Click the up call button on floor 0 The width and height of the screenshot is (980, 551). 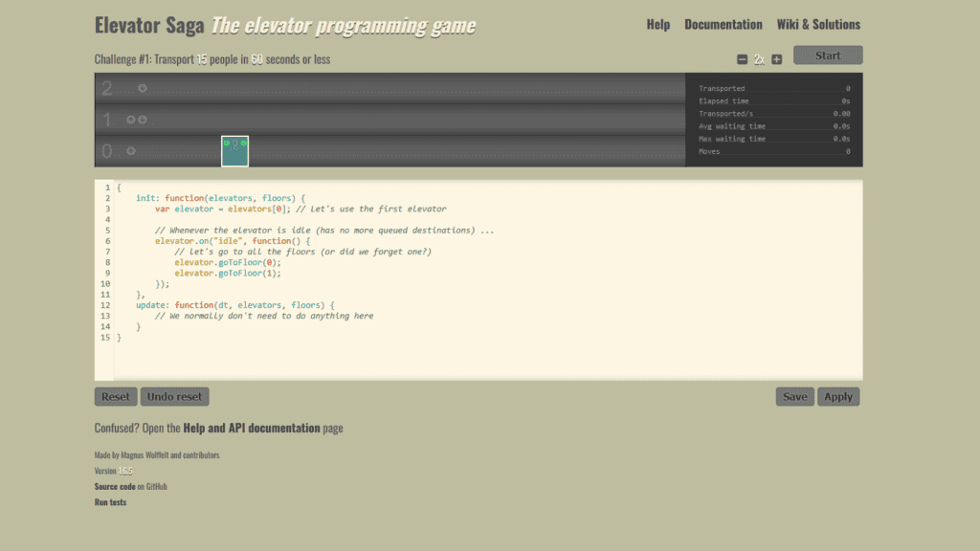pyautogui.click(x=130, y=150)
